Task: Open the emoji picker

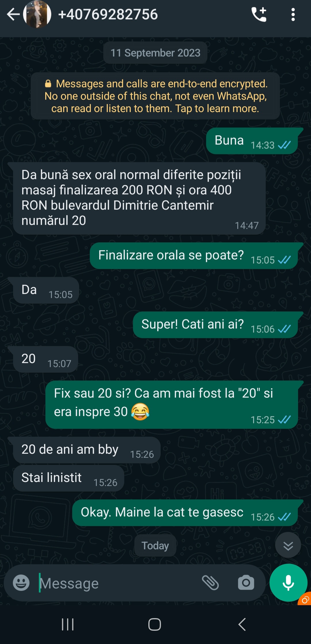Action: (21, 583)
